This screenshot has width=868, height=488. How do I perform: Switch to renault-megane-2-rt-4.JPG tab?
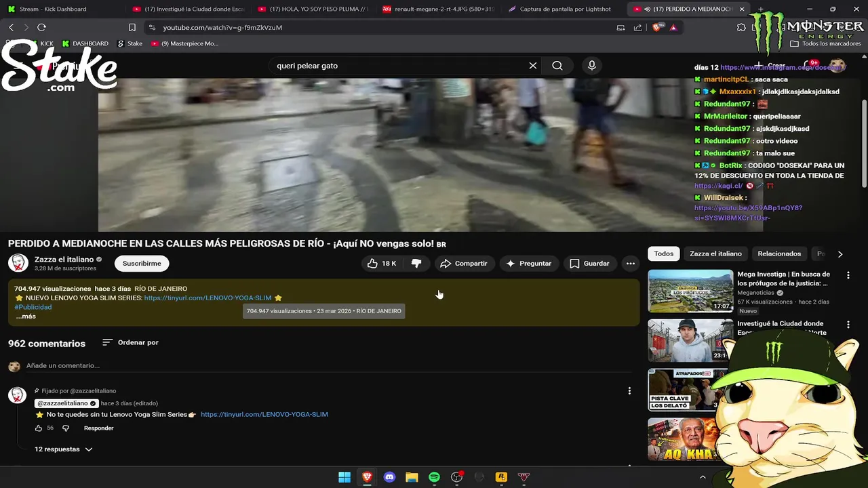(439, 9)
